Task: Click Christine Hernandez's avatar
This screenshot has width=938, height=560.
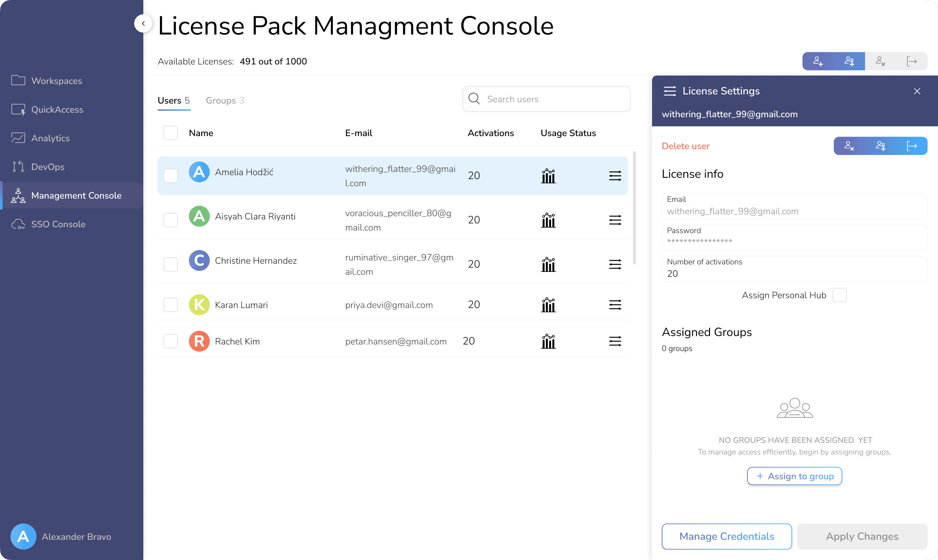Action: click(x=199, y=260)
